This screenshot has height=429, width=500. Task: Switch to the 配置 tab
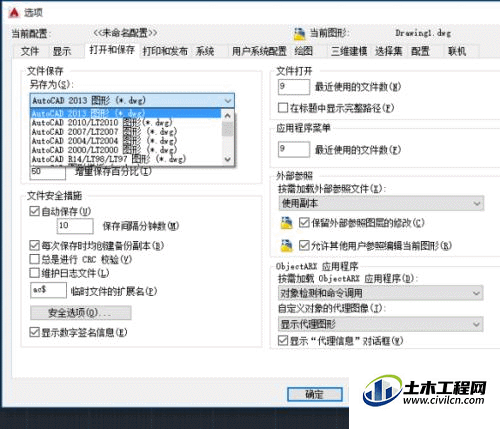pyautogui.click(x=421, y=51)
